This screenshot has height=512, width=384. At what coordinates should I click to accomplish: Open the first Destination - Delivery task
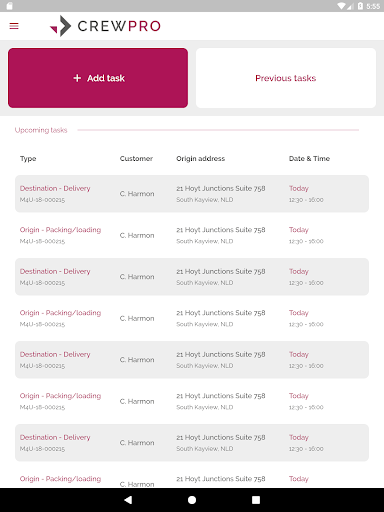point(192,194)
